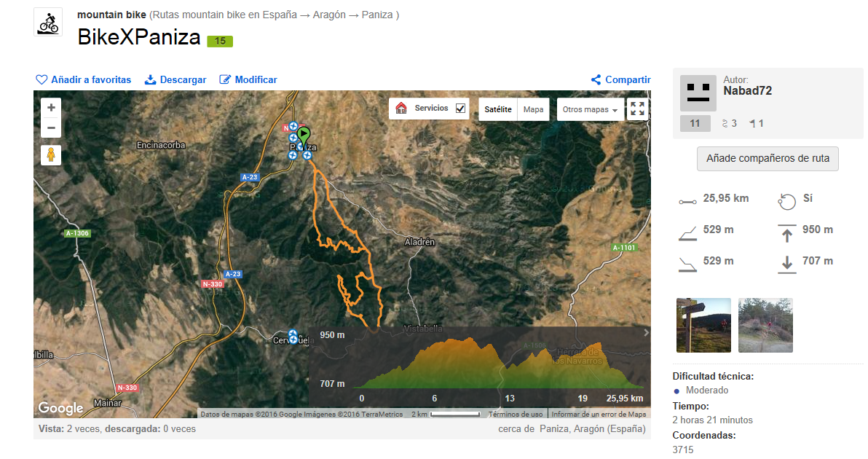Click the Paniza, Aragón (España) location link

(x=592, y=428)
